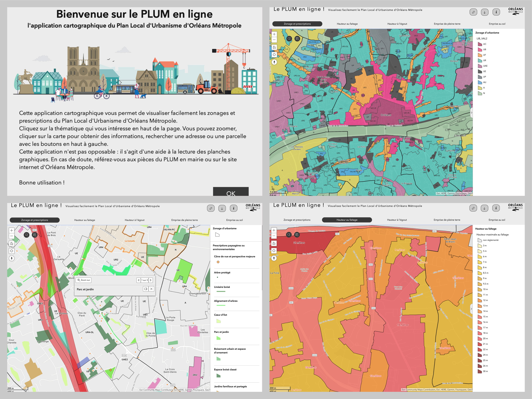Zoom in on the top-right zoning map
Screen dimensions: 532x399
point(274,34)
